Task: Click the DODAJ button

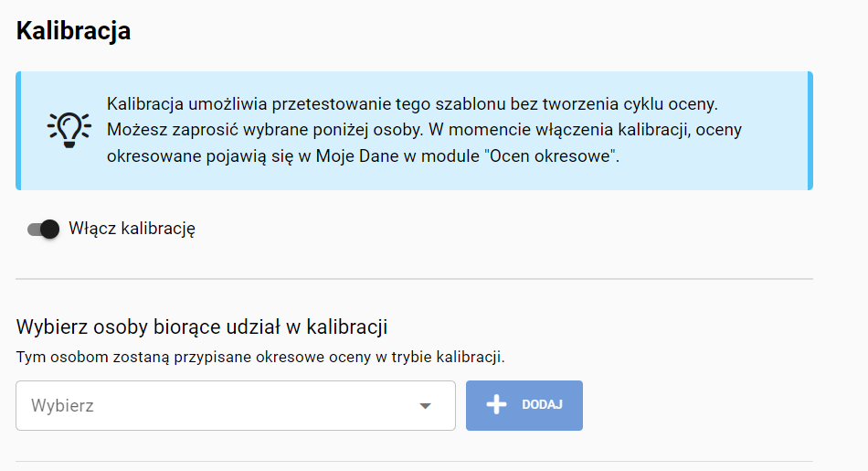Action: [x=524, y=405]
